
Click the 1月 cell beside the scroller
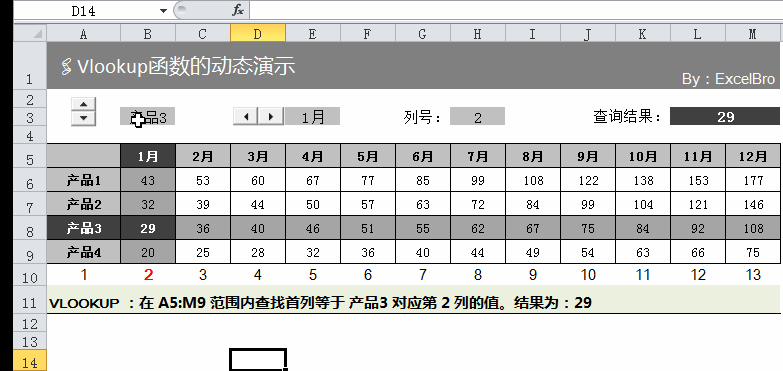[313, 117]
